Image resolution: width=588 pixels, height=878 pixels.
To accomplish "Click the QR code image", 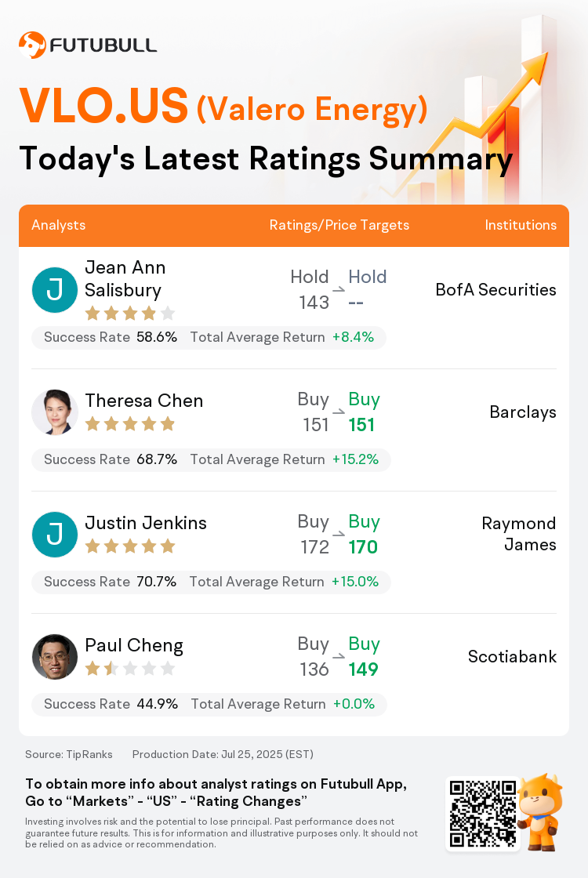I will click(483, 814).
